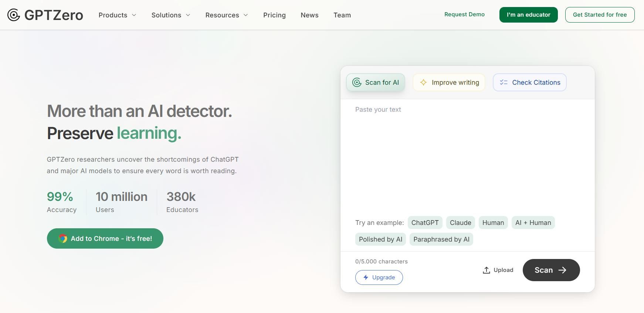Switch to the Improve writing tab
The image size is (644, 313).
tap(449, 83)
